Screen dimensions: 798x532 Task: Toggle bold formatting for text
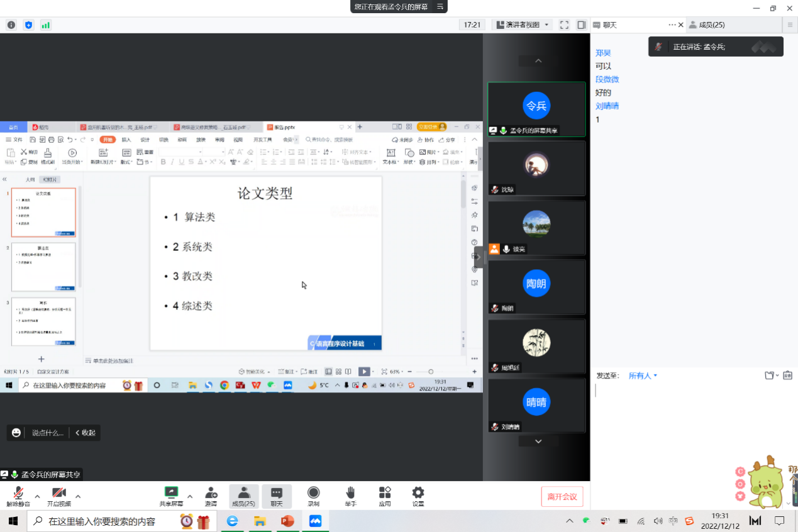(163, 162)
